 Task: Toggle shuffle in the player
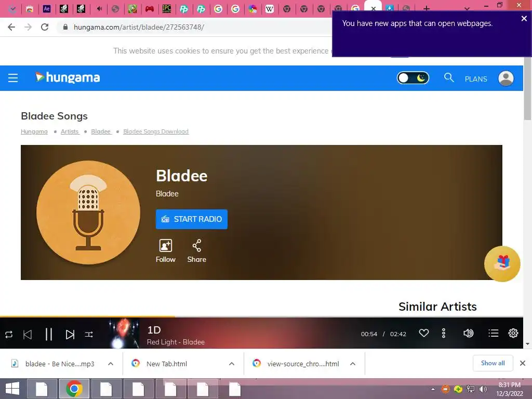pos(89,335)
